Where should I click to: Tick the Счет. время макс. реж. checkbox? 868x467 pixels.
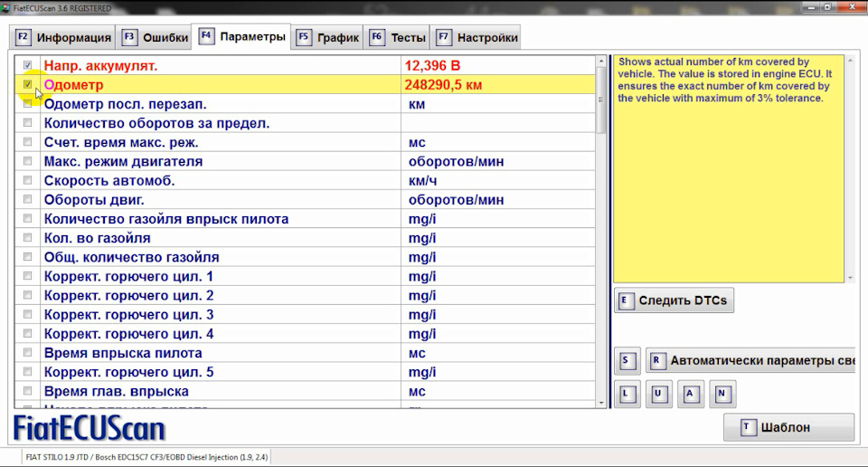tap(28, 142)
